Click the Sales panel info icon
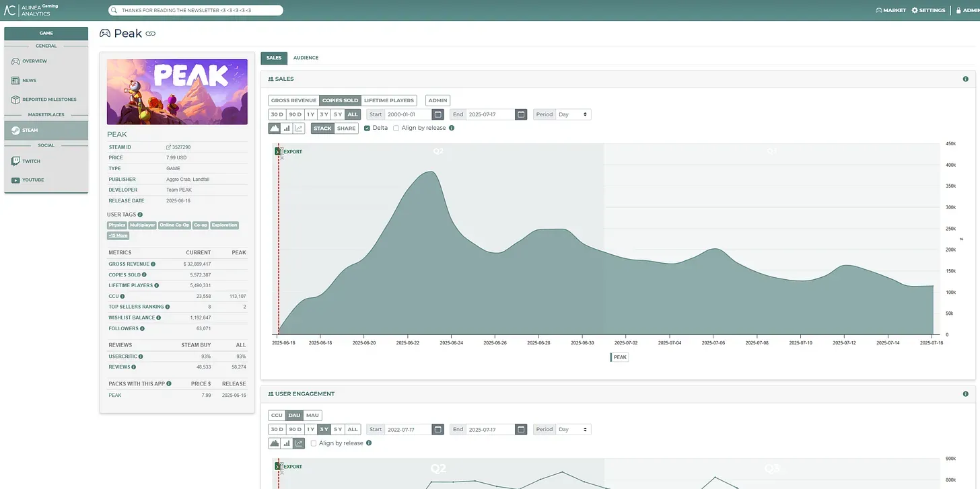 (x=965, y=79)
